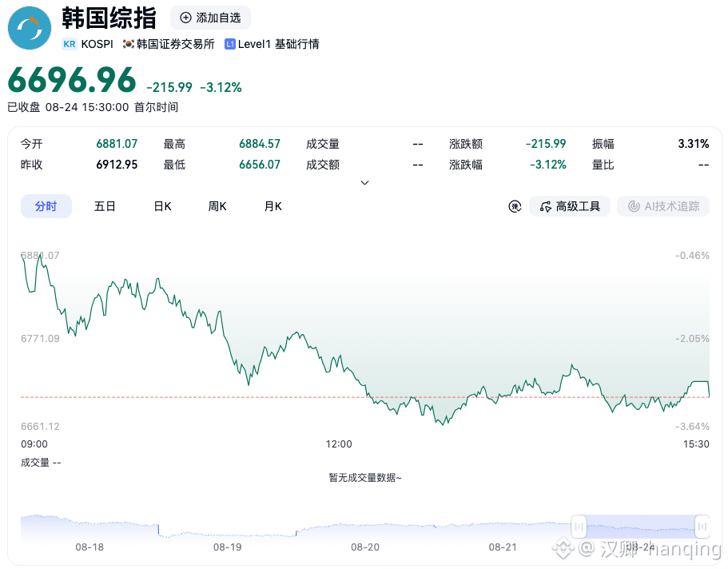Click 08-20 date in overview timeline
This screenshot has height=569, width=728.
click(x=365, y=547)
